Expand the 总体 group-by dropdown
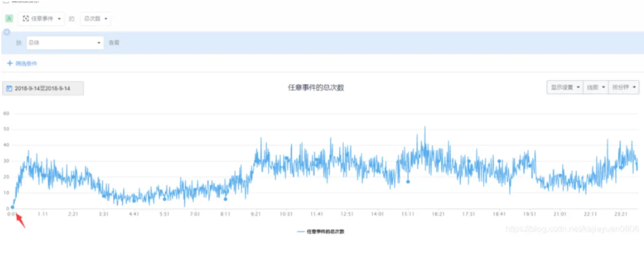The height and width of the screenshot is (261, 644). click(x=65, y=43)
